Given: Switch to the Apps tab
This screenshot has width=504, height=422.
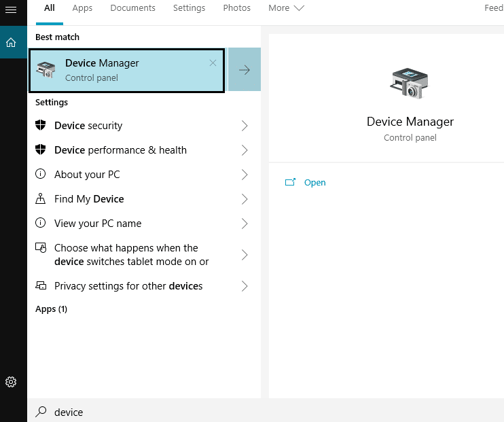Looking at the screenshot, I should [x=82, y=8].
